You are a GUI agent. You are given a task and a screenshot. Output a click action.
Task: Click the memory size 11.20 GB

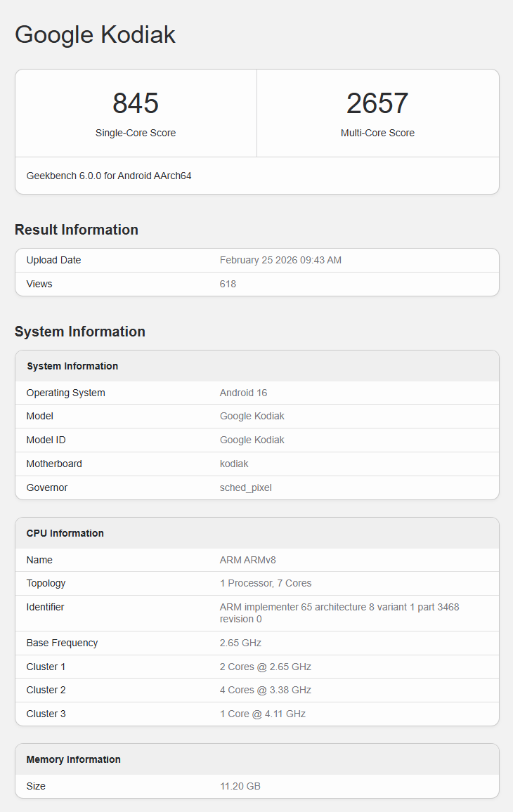[240, 786]
